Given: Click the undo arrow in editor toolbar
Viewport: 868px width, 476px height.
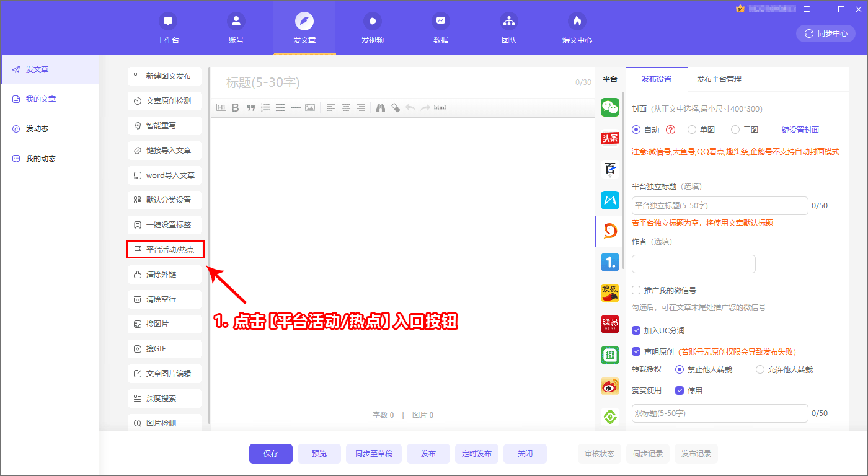Looking at the screenshot, I should (x=410, y=107).
